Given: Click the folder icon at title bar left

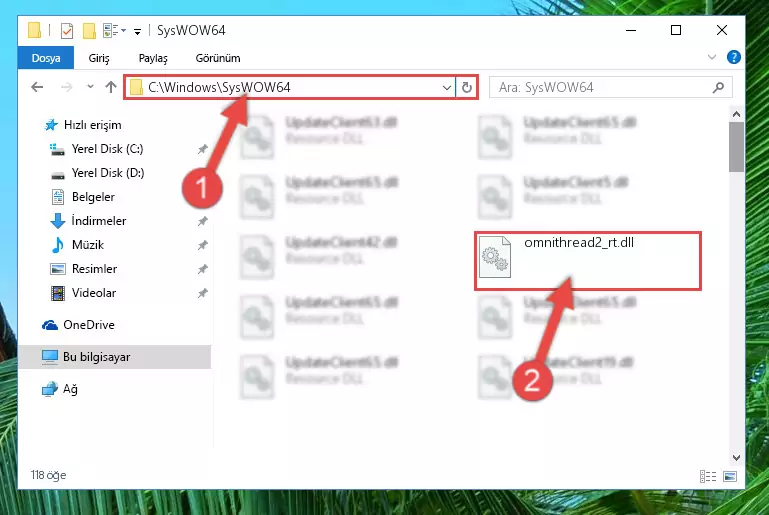Looking at the screenshot, I should click(x=34, y=30).
